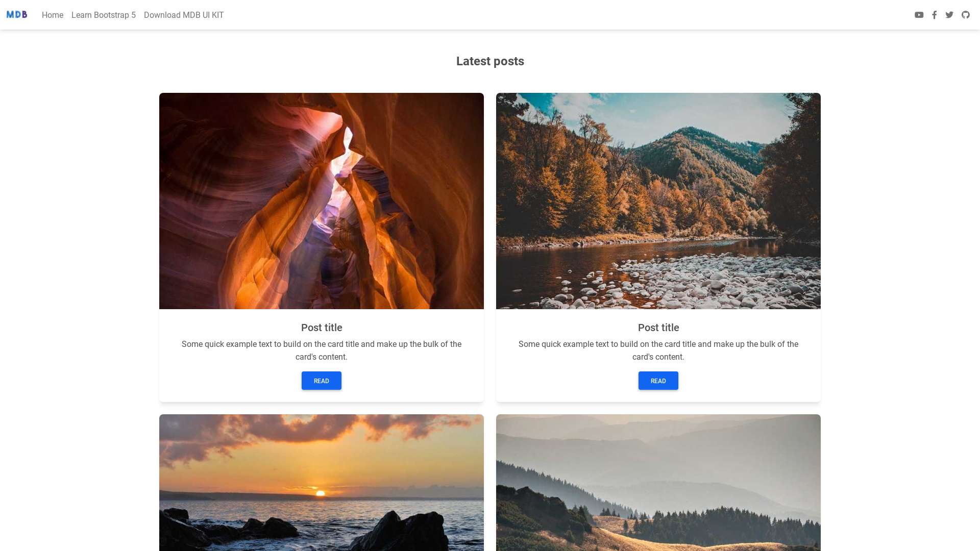This screenshot has width=980, height=551.
Task: Click the MDB logo in navbar
Action: tap(17, 15)
